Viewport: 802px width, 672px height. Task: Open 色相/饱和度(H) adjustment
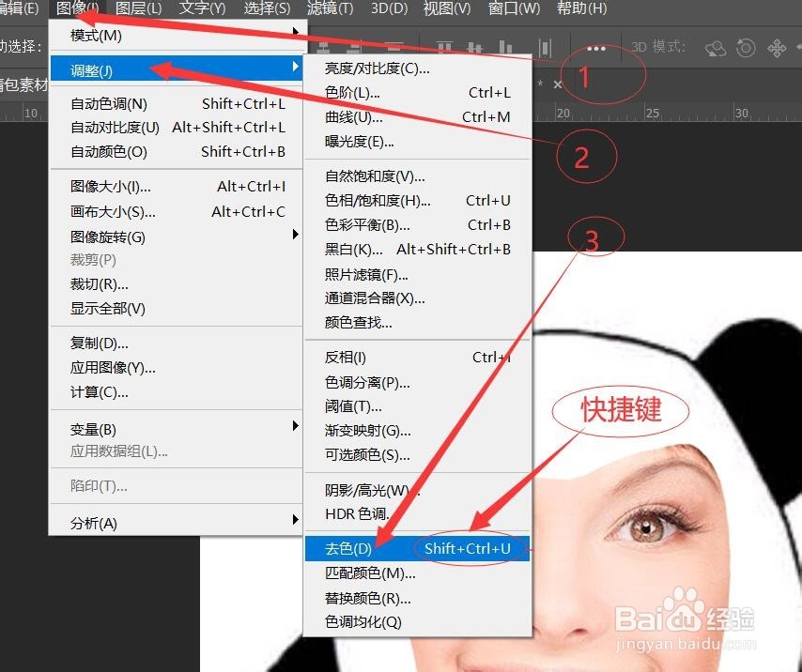pos(418,200)
